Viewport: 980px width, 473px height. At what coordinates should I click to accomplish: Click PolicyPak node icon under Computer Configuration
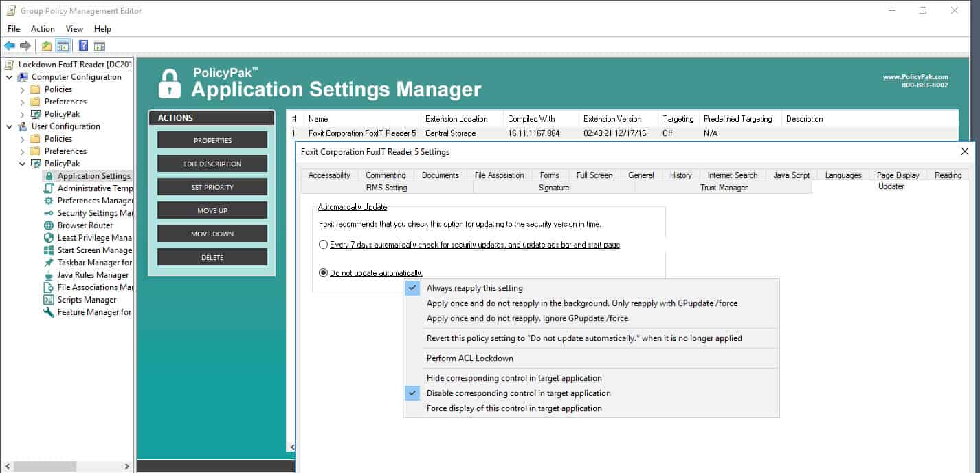coord(36,114)
